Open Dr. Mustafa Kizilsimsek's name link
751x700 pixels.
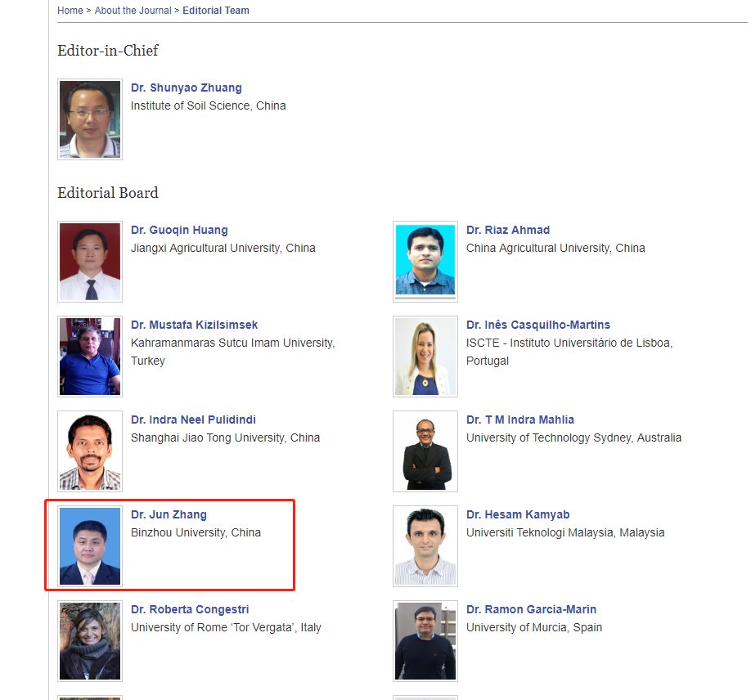click(194, 325)
